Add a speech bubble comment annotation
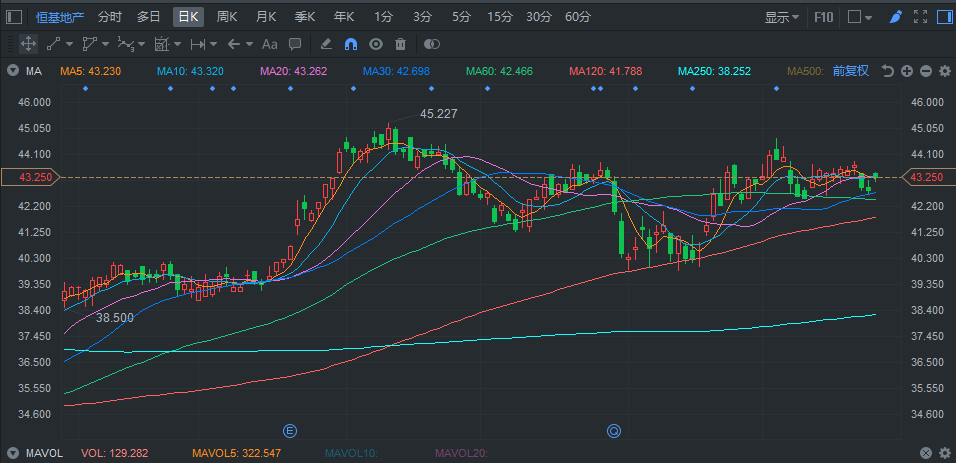Screen dimensions: 956x463 pos(295,44)
